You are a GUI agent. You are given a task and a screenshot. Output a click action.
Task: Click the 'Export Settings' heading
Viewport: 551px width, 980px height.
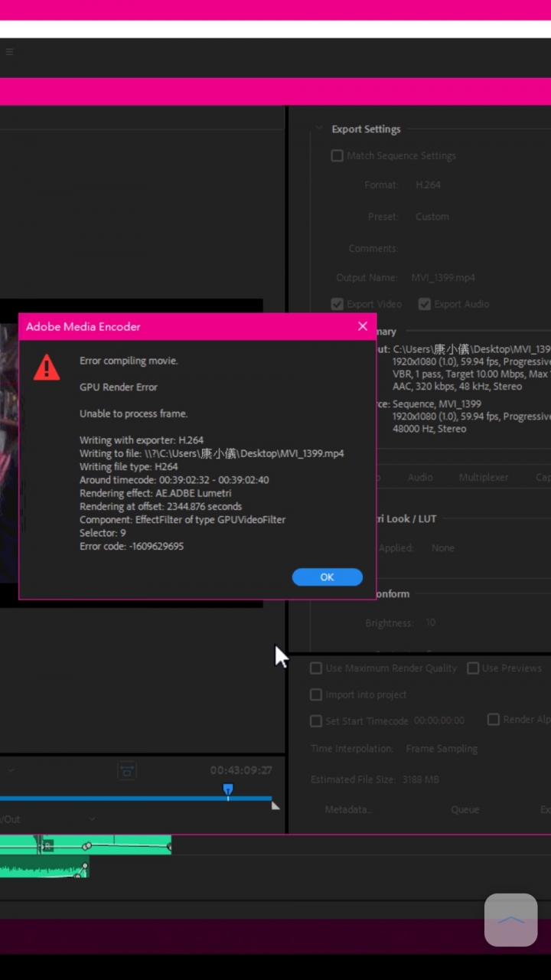pos(366,129)
